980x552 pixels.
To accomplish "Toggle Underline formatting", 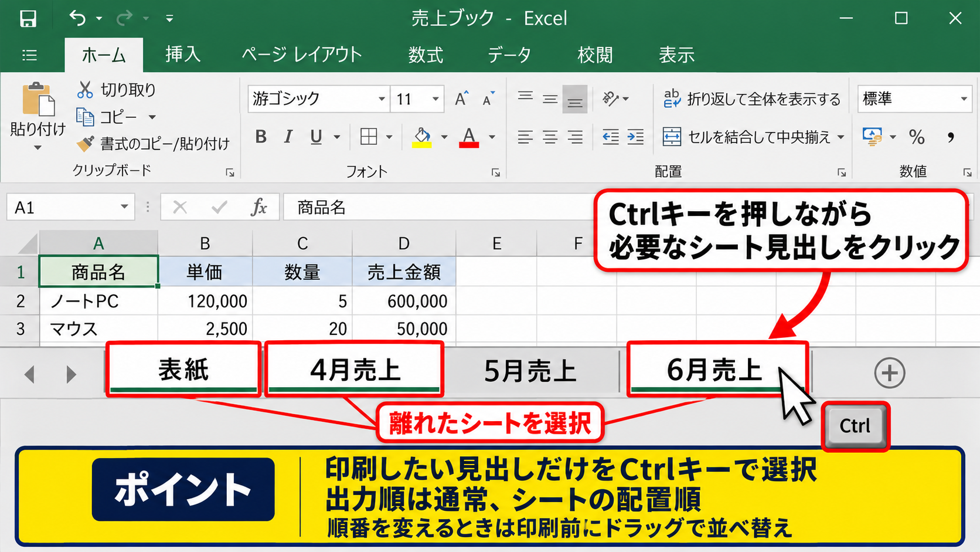I will pyautogui.click(x=316, y=137).
